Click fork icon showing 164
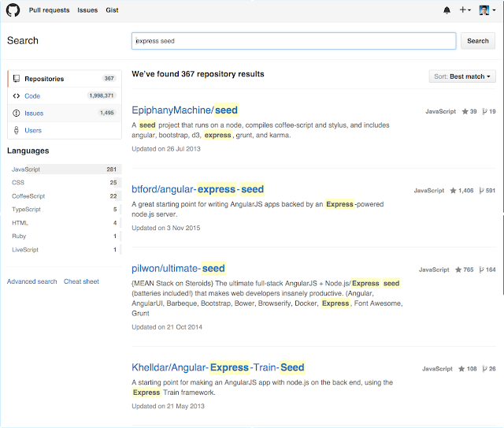The image size is (504, 428). 481,270
